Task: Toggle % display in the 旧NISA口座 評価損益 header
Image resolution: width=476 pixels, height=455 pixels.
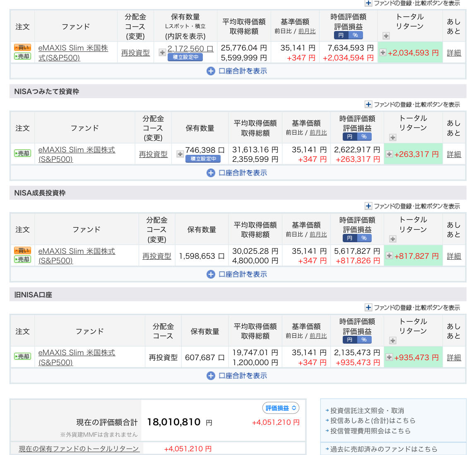Action: click(364, 339)
